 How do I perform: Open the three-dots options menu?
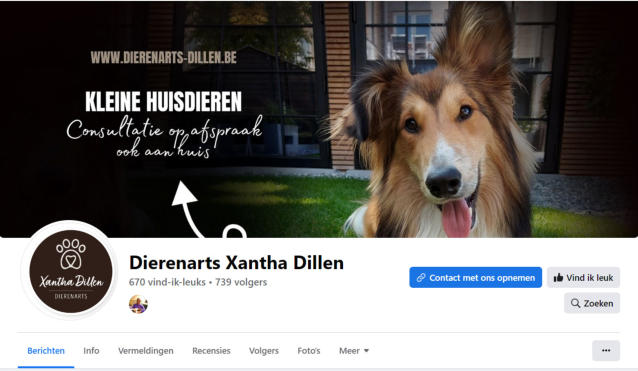pyautogui.click(x=606, y=351)
